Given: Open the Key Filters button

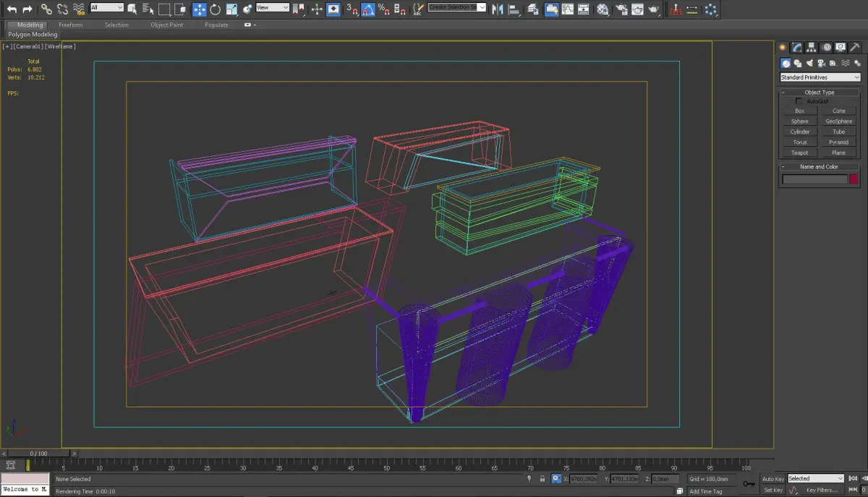Looking at the screenshot, I should [822, 490].
